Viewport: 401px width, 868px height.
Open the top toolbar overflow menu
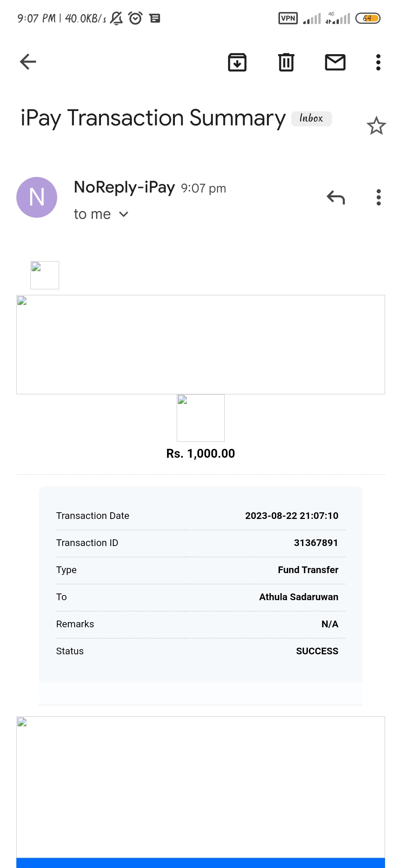pyautogui.click(x=378, y=62)
